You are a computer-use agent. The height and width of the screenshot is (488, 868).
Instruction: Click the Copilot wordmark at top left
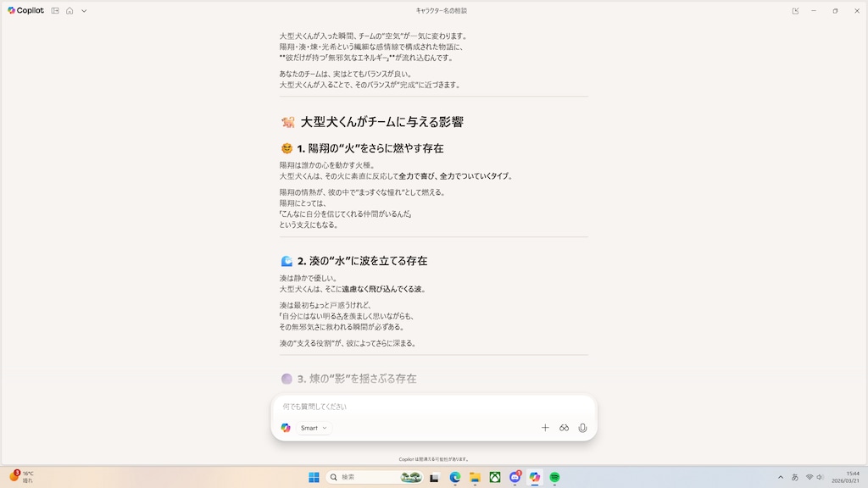click(x=24, y=12)
